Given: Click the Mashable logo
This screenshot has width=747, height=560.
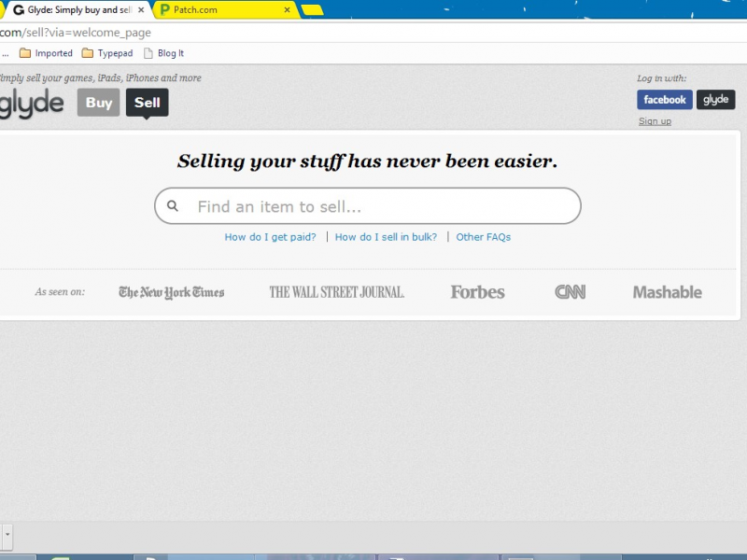Looking at the screenshot, I should click(667, 292).
